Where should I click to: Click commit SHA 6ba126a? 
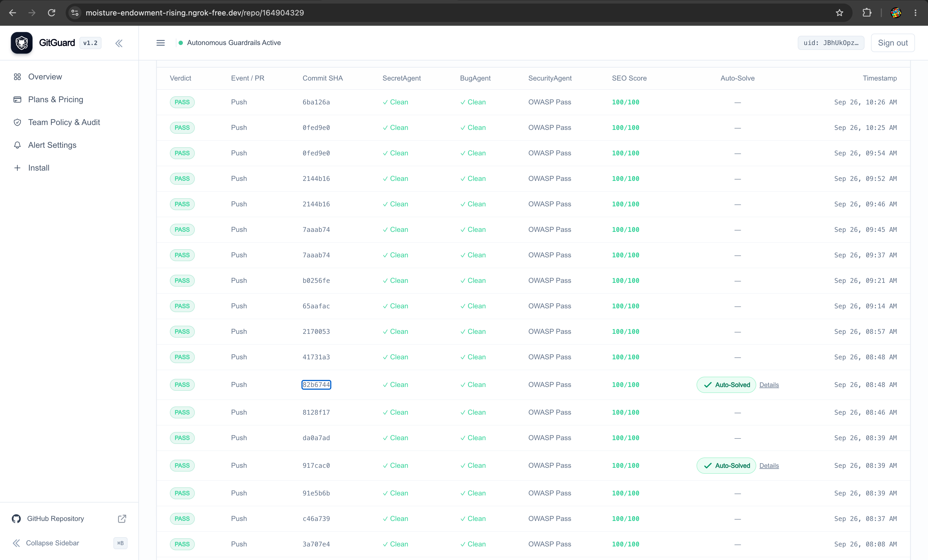tap(316, 102)
